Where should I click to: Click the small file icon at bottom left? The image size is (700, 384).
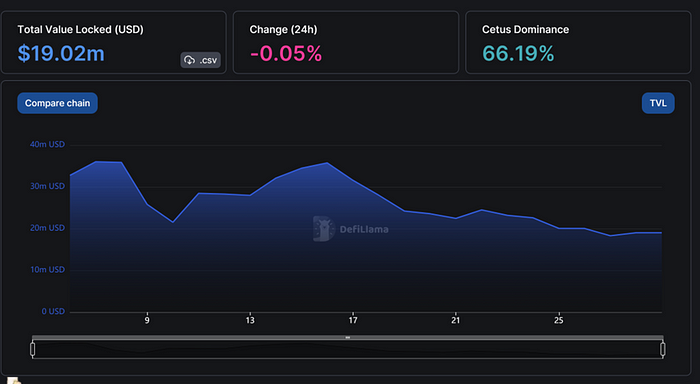(14, 380)
